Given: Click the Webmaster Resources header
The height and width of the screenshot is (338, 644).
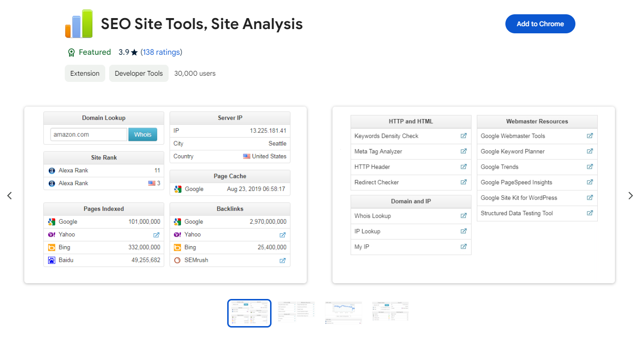Looking at the screenshot, I should (x=537, y=121).
